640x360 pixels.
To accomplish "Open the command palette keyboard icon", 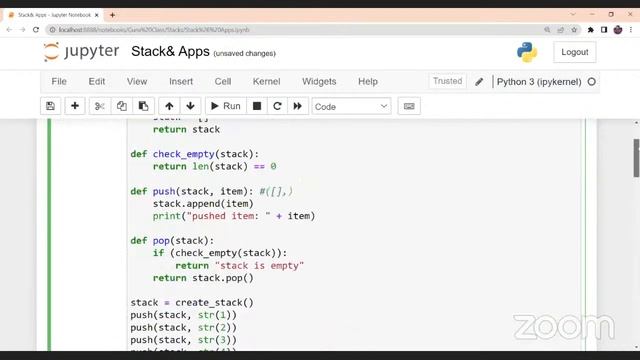I will point(409,106).
